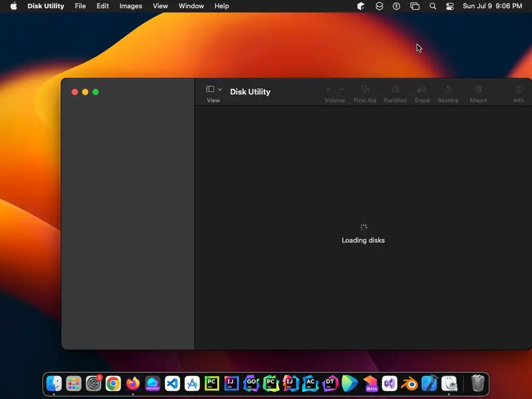Launch purple Visual Studio from Dock
Screen dimensions: 532x399
coord(390,384)
